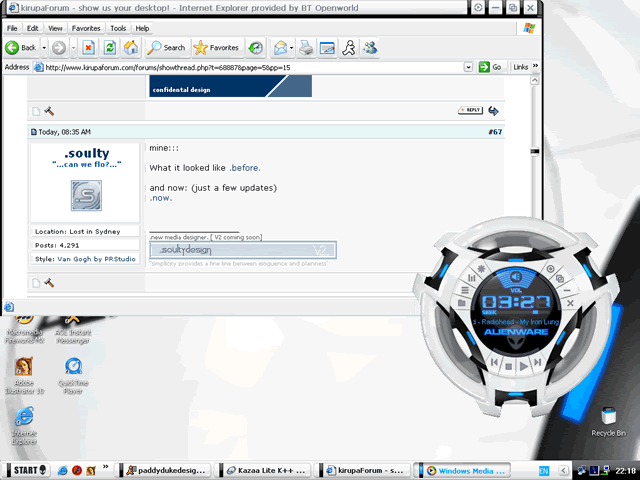Click into the Address URL field
Image resolution: width=640 pixels, height=480 pixels.
[253, 67]
